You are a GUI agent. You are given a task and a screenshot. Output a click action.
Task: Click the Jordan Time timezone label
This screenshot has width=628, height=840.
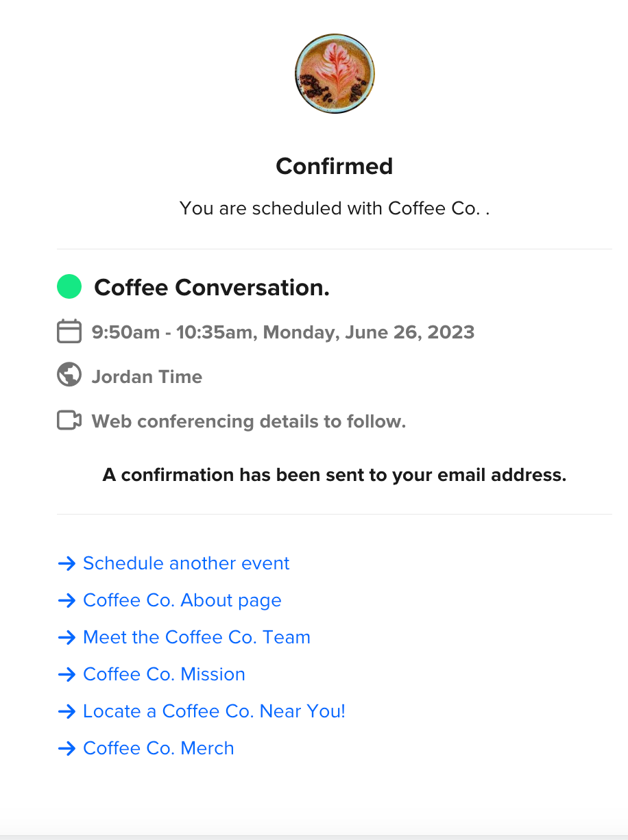(x=147, y=376)
